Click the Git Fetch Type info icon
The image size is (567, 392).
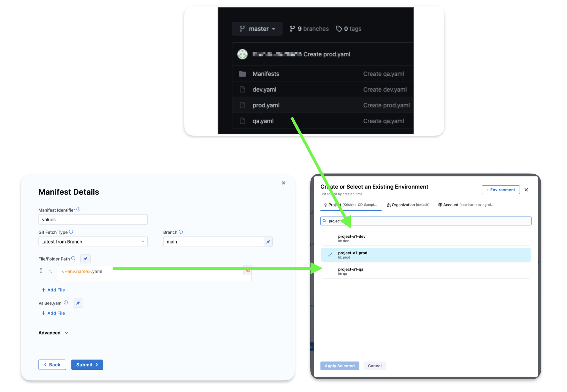(x=71, y=232)
